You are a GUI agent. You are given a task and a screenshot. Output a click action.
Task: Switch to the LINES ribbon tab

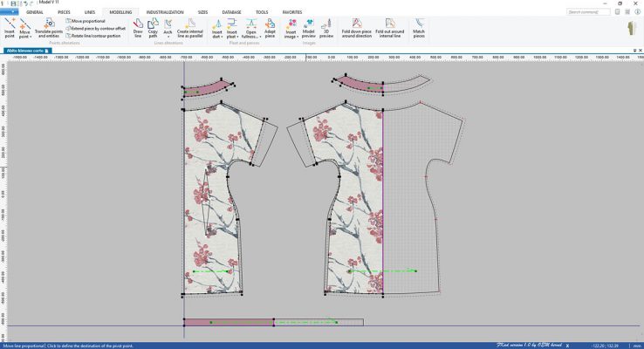(90, 12)
